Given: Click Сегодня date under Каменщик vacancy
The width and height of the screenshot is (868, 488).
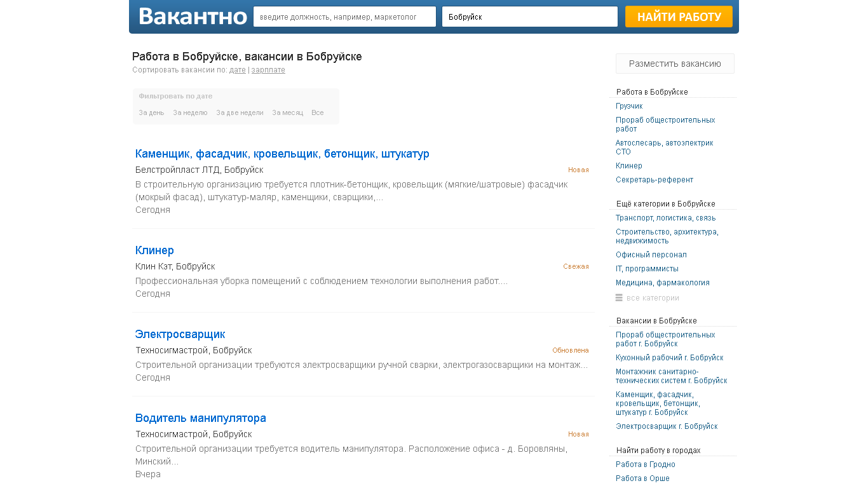Looking at the screenshot, I should 153,210.
